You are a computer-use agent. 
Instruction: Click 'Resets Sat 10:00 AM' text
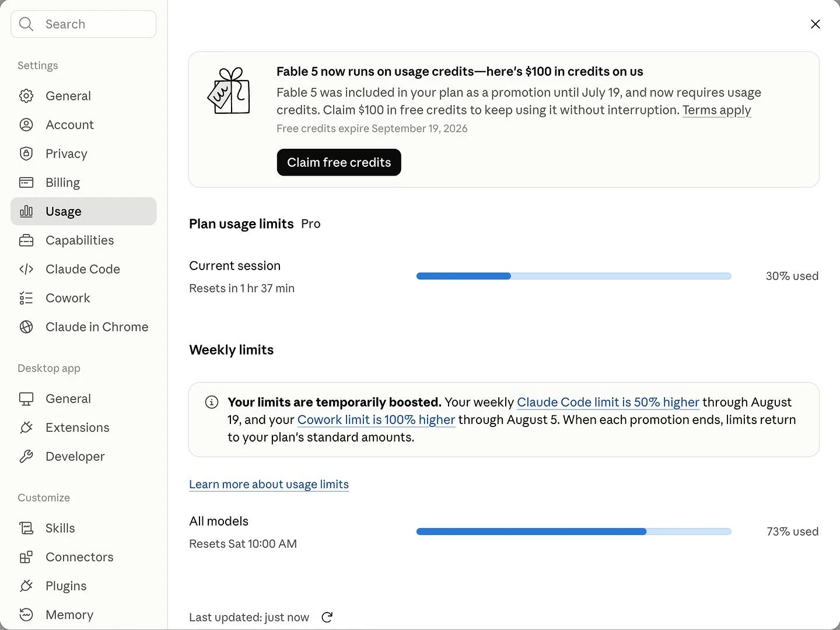243,544
